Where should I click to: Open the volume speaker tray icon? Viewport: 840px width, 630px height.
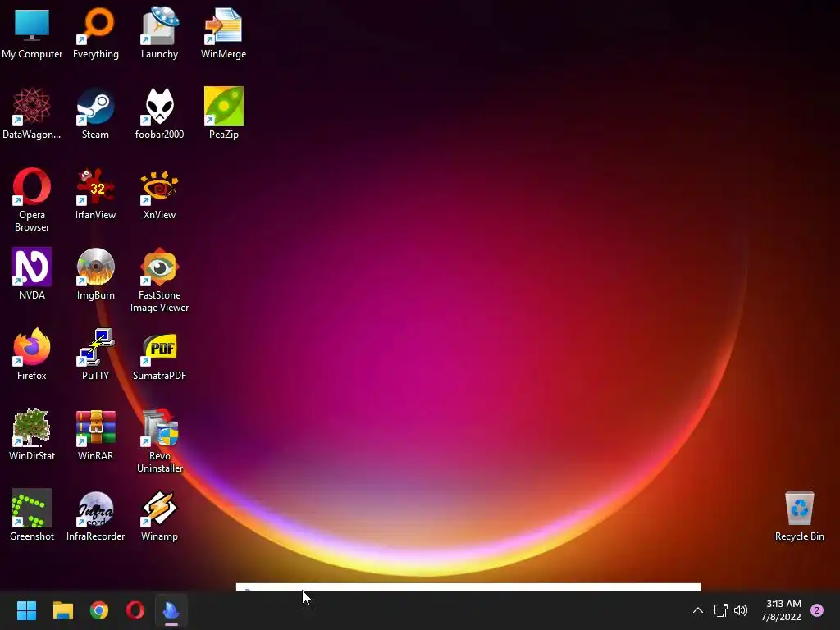point(741,610)
